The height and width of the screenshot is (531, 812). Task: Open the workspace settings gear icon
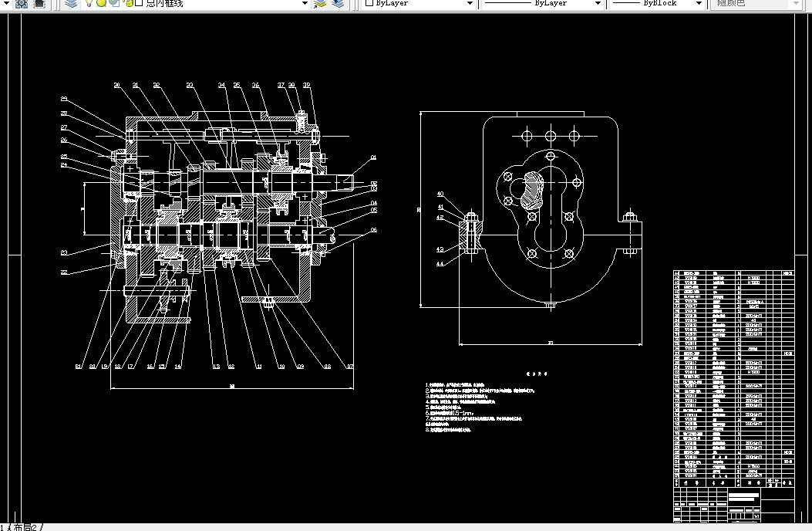[x=22, y=4]
